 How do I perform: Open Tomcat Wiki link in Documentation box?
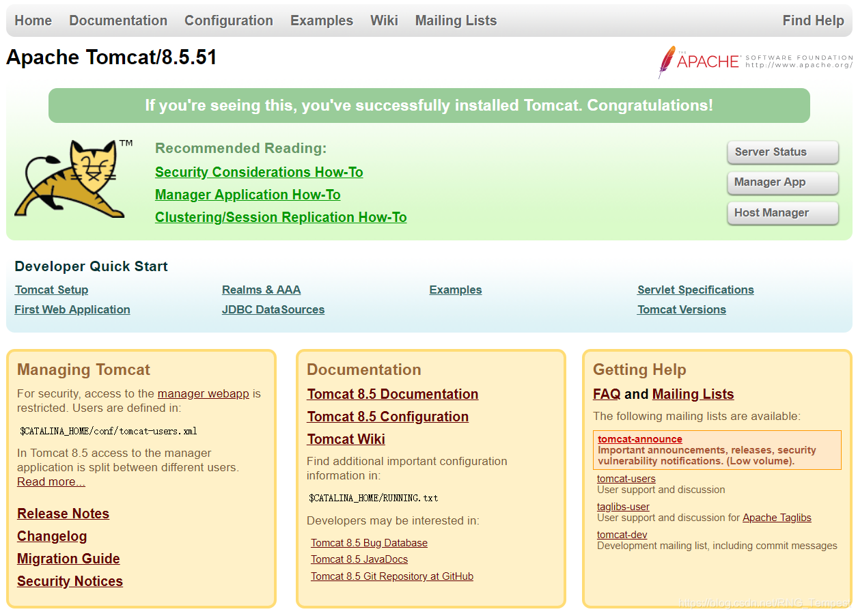pos(346,439)
